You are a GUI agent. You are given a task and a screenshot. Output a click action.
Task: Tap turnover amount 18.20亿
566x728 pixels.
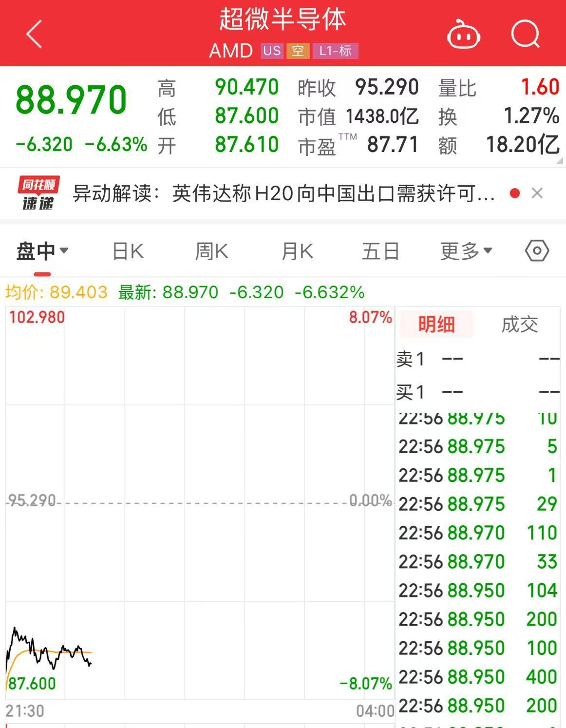523,145
